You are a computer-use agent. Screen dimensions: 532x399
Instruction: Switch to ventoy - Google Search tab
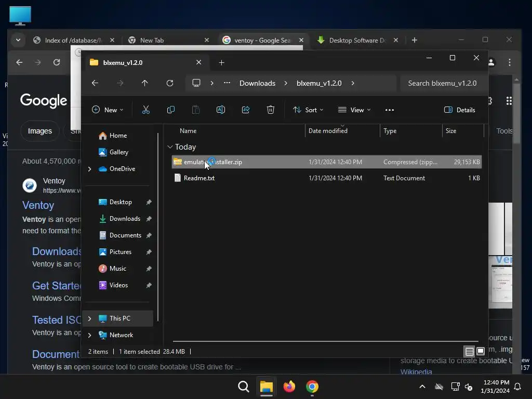click(x=263, y=40)
